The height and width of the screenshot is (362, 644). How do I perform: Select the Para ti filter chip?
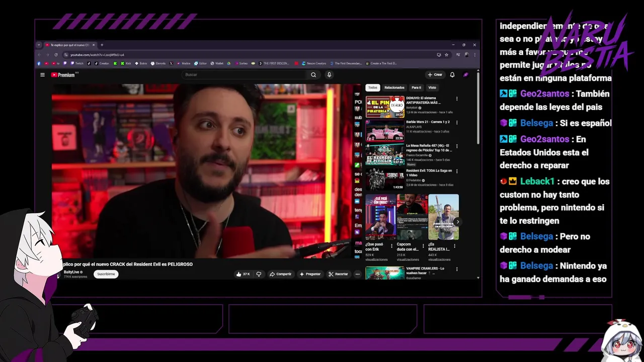point(416,87)
